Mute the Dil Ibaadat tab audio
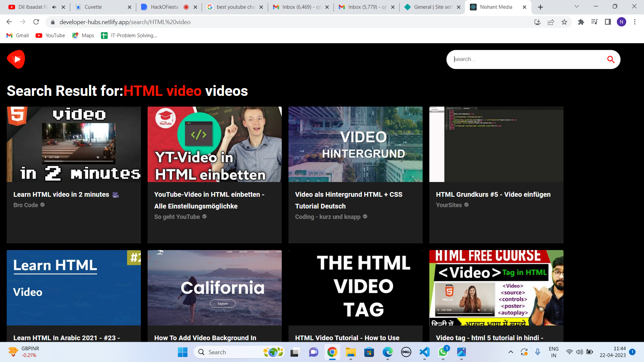Screen dimensions: 644x362 coord(54,7)
